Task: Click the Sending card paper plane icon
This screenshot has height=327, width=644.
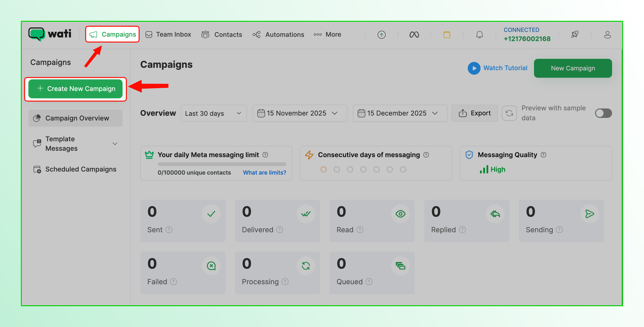Action: (x=590, y=214)
